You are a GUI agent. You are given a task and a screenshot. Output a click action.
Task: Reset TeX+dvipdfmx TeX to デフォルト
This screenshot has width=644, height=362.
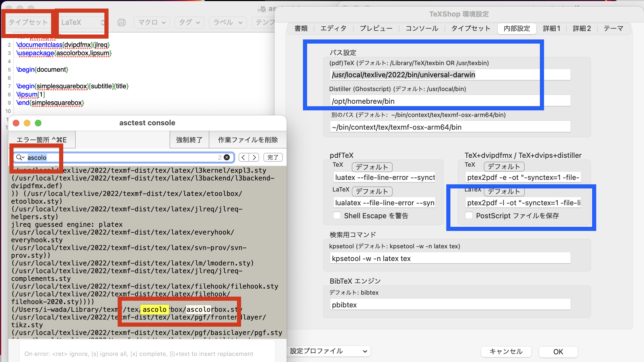coord(504,166)
